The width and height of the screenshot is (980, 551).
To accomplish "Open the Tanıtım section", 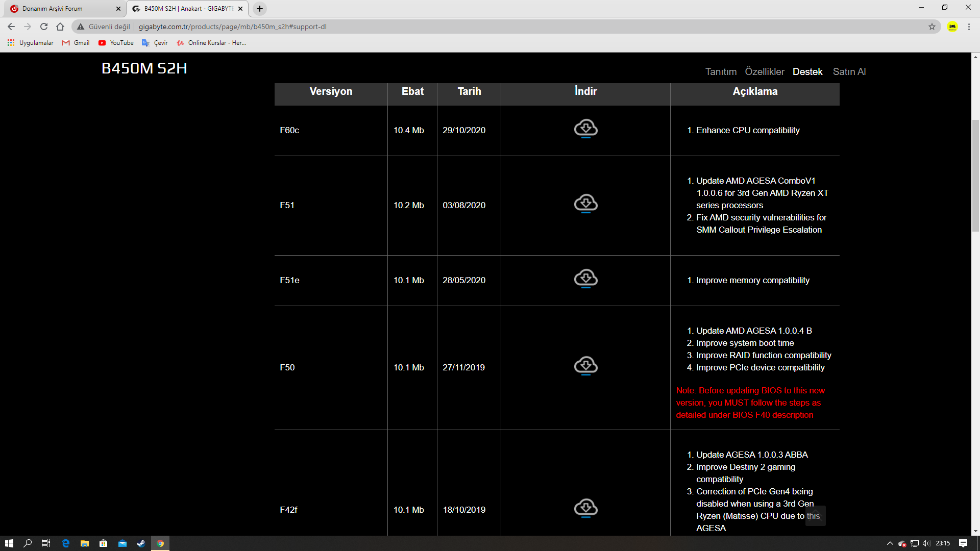I will pyautogui.click(x=721, y=72).
